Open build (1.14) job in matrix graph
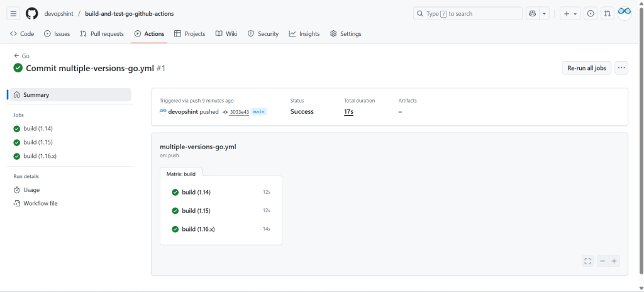Viewport: 644px width, 292px height. 221,192
